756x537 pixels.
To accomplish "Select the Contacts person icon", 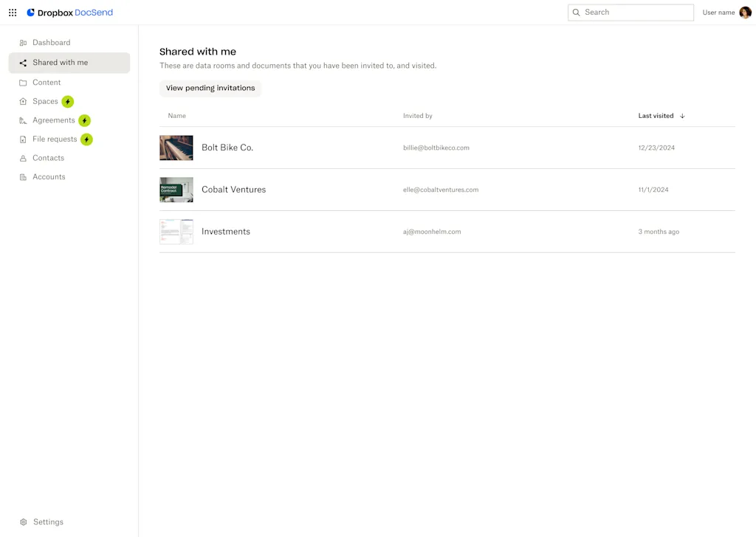I will (x=24, y=158).
